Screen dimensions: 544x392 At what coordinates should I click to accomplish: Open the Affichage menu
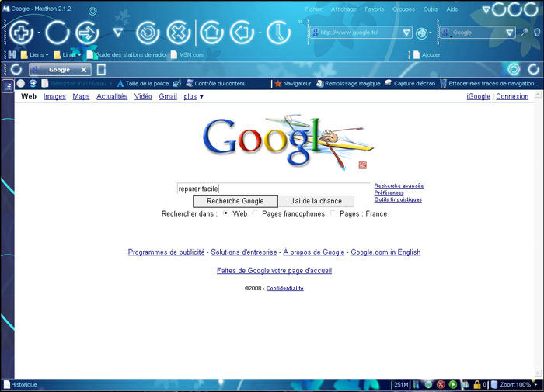point(343,9)
